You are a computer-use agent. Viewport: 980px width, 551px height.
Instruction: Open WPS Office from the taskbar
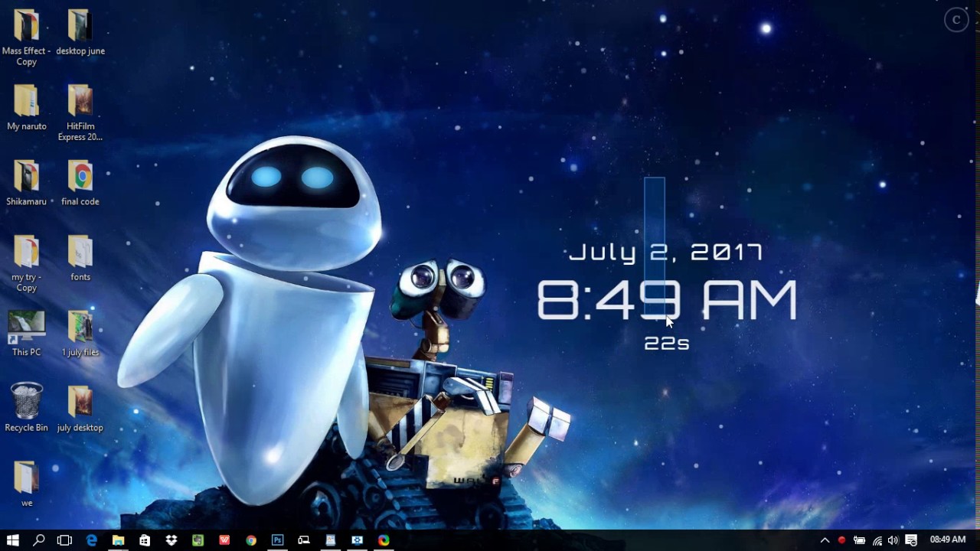coord(224,540)
